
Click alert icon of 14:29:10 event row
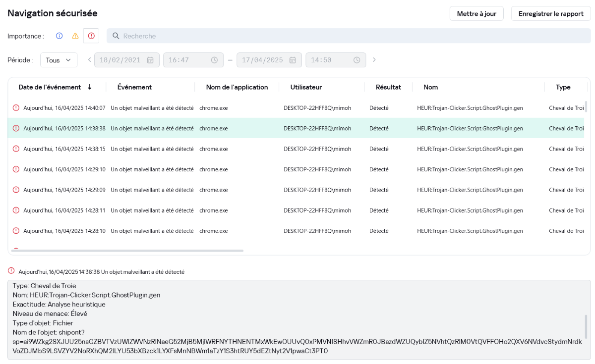tap(16, 169)
